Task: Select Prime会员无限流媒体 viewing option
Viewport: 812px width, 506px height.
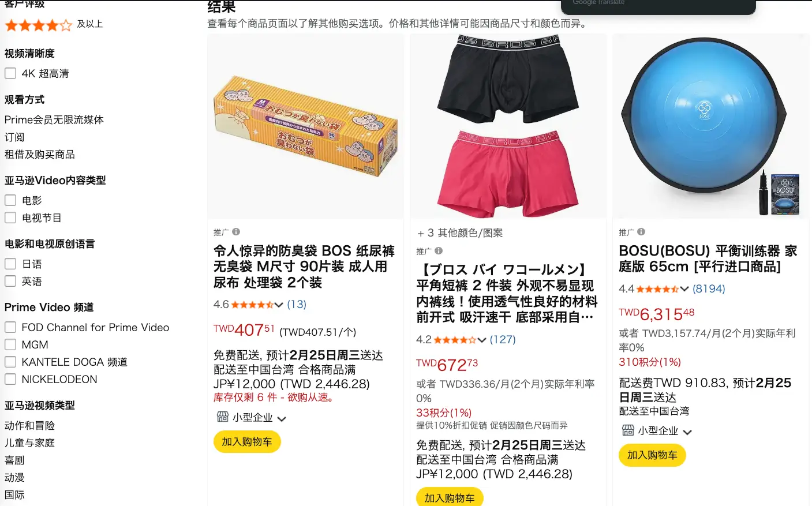Action: [54, 119]
